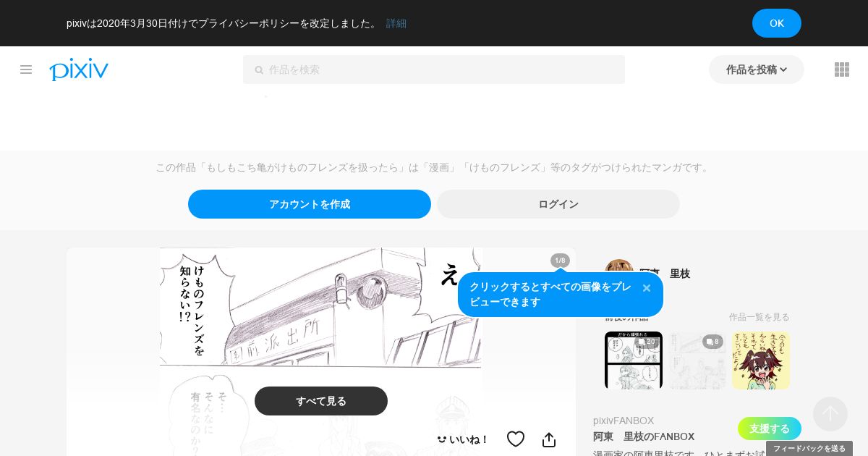Click the ログイン button

coord(558,204)
